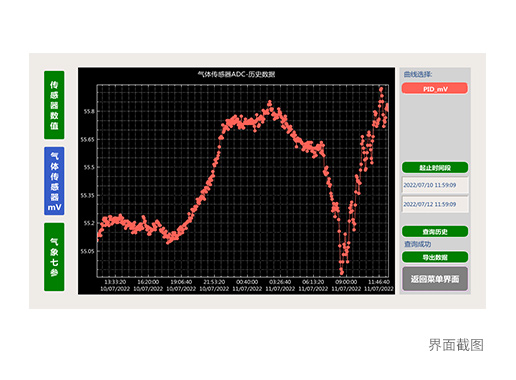Open the 传感器数值 tab

pos(54,105)
